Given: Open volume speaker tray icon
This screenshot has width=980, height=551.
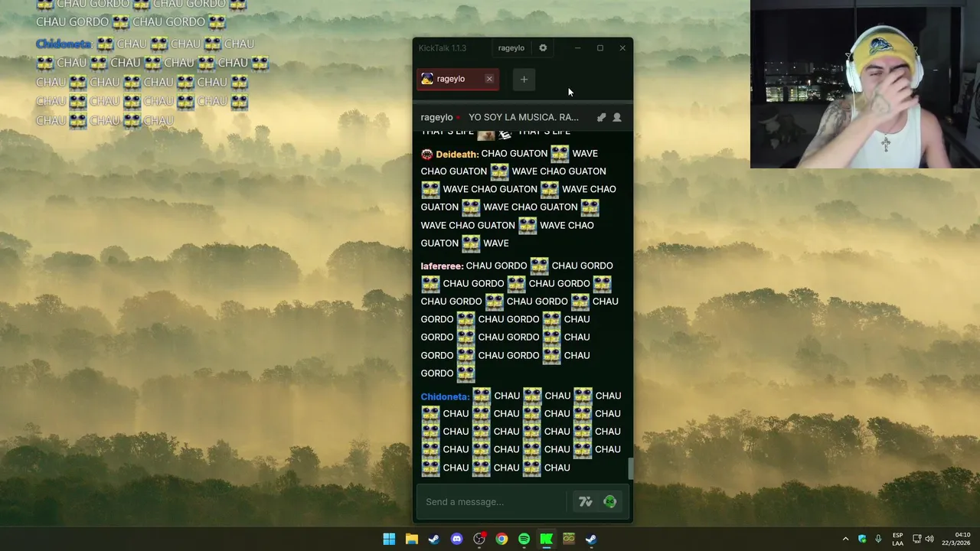Looking at the screenshot, I should point(929,539).
